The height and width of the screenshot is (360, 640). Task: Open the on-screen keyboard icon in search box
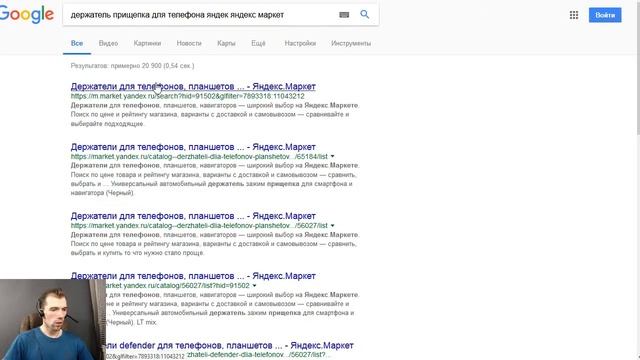(344, 15)
